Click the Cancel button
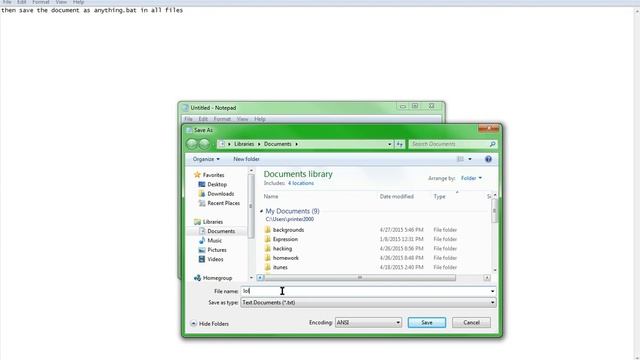 click(x=471, y=322)
